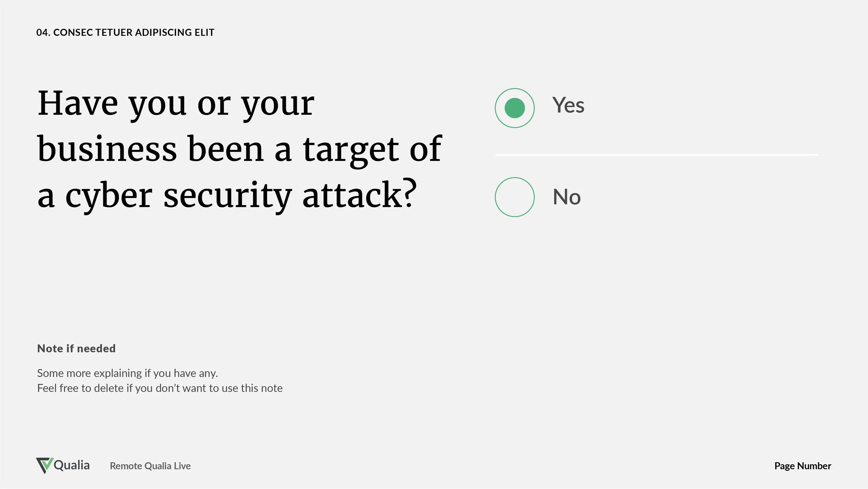Click the word 'Have' in the question
This screenshot has height=489, width=868.
coord(78,103)
